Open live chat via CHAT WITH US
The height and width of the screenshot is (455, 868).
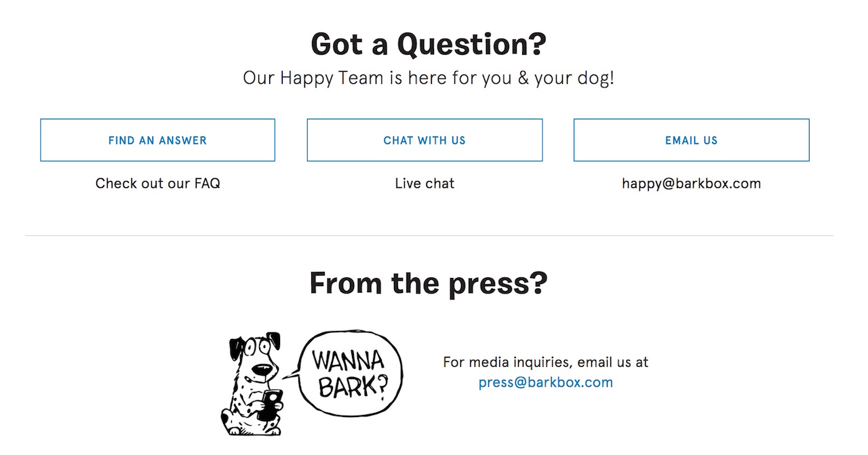coord(425,140)
